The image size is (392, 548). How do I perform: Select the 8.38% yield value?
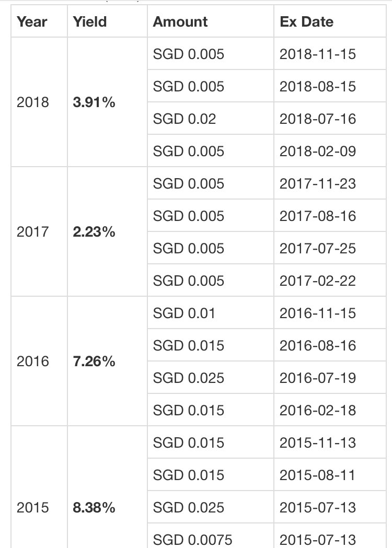(94, 508)
